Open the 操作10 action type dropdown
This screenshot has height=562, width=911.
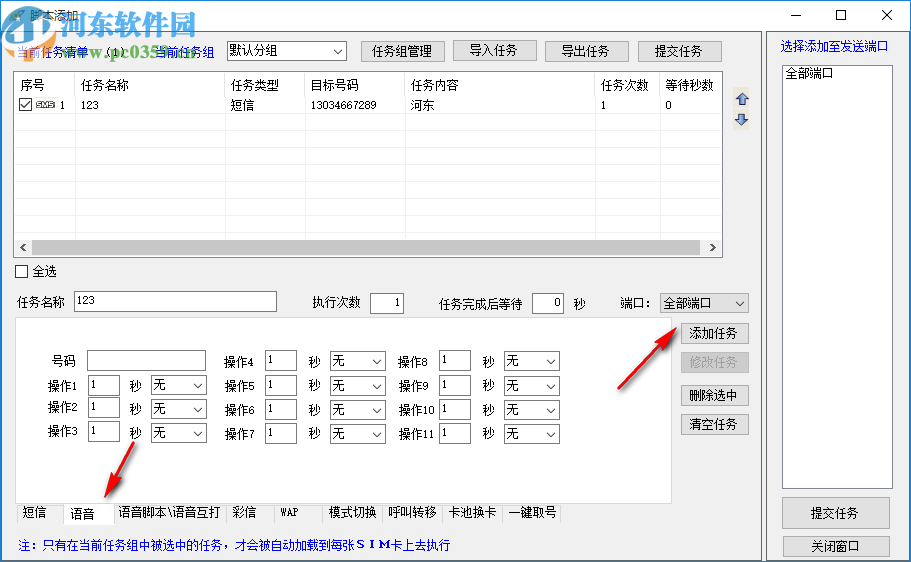coord(532,410)
